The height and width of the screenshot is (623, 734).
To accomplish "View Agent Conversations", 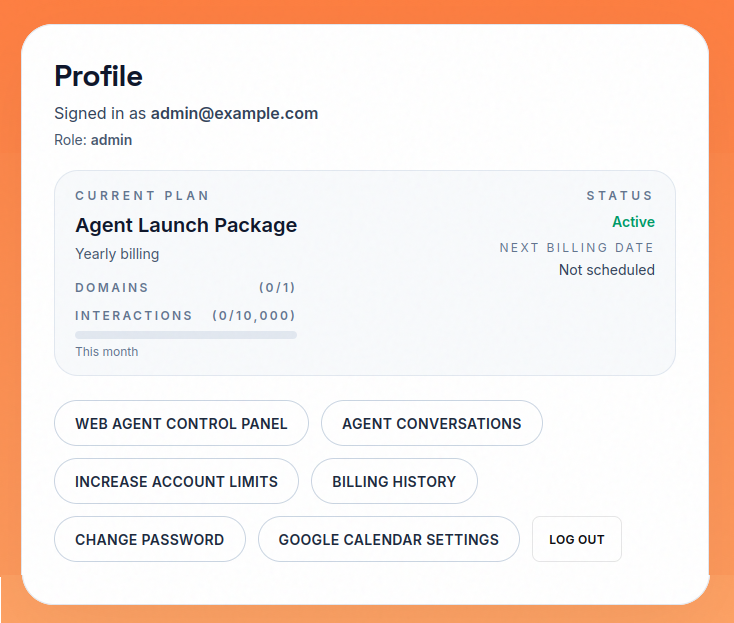I will click(431, 423).
